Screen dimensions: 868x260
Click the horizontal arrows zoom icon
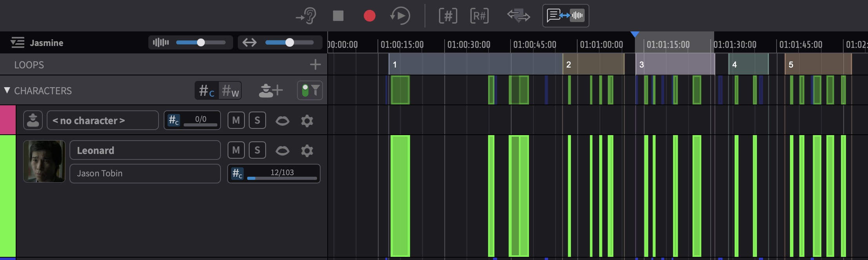pyautogui.click(x=250, y=42)
